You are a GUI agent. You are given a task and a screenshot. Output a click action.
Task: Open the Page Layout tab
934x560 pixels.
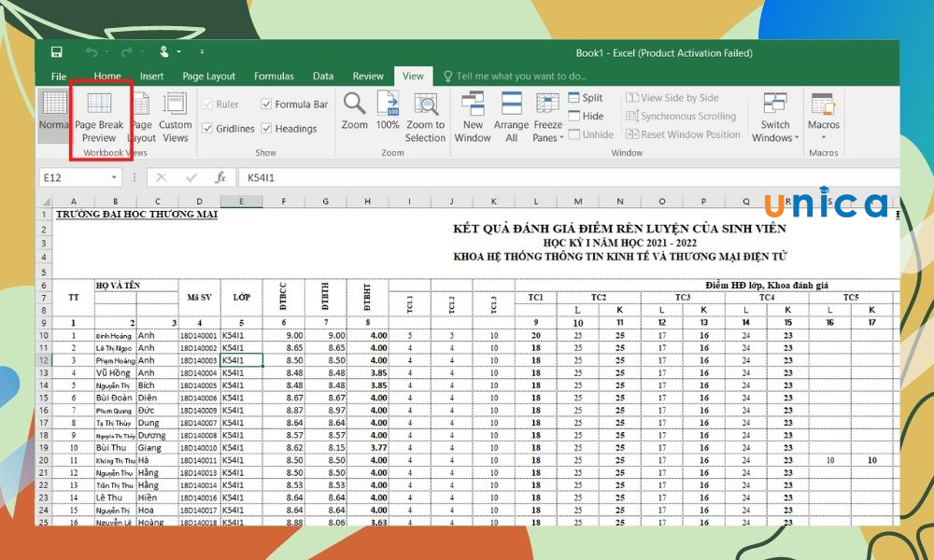[x=208, y=77]
